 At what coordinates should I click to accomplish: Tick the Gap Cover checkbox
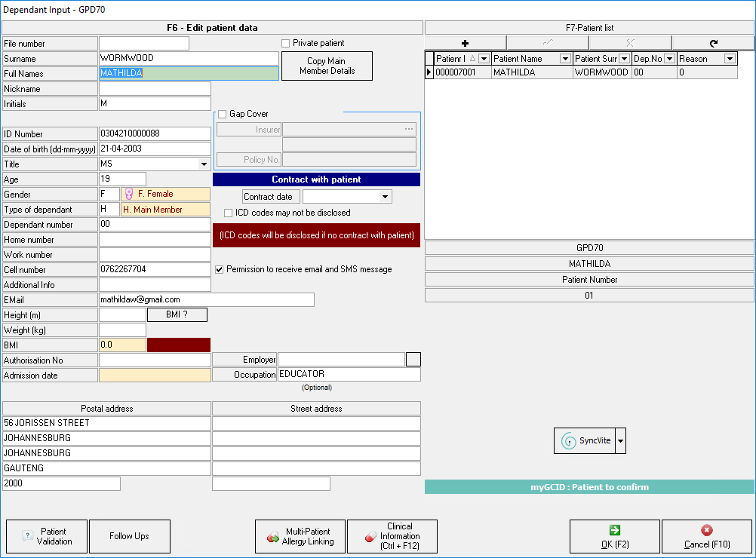click(x=222, y=115)
